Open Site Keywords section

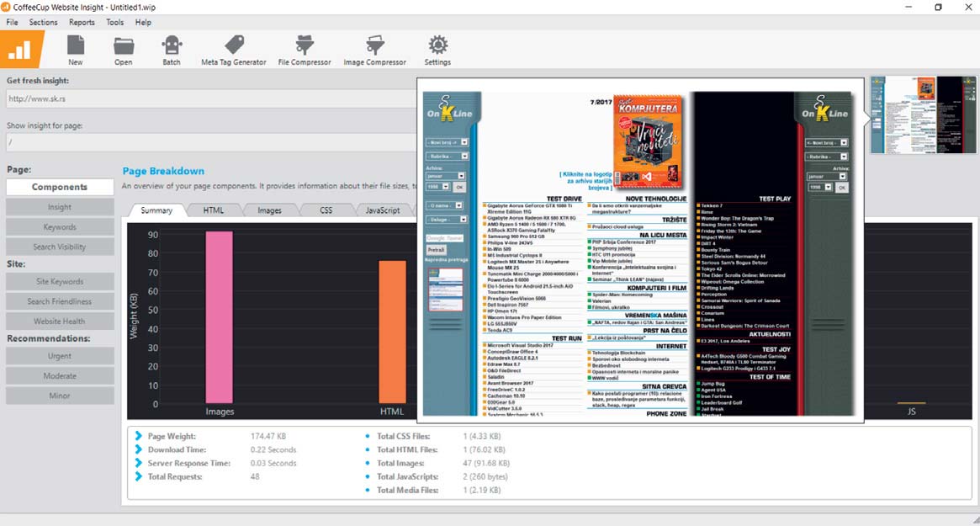[x=60, y=281]
